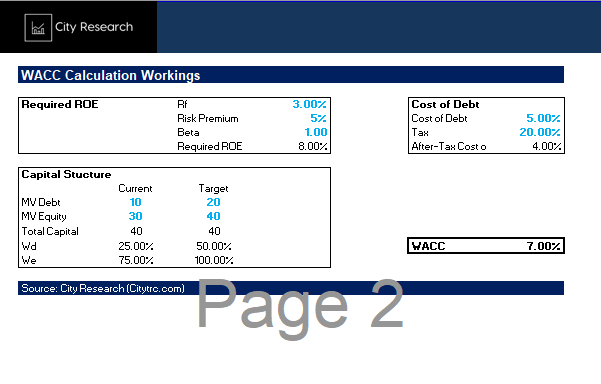The width and height of the screenshot is (601, 384).
Task: Select the Cost of Debt 5.00% cell
Action: click(543, 118)
